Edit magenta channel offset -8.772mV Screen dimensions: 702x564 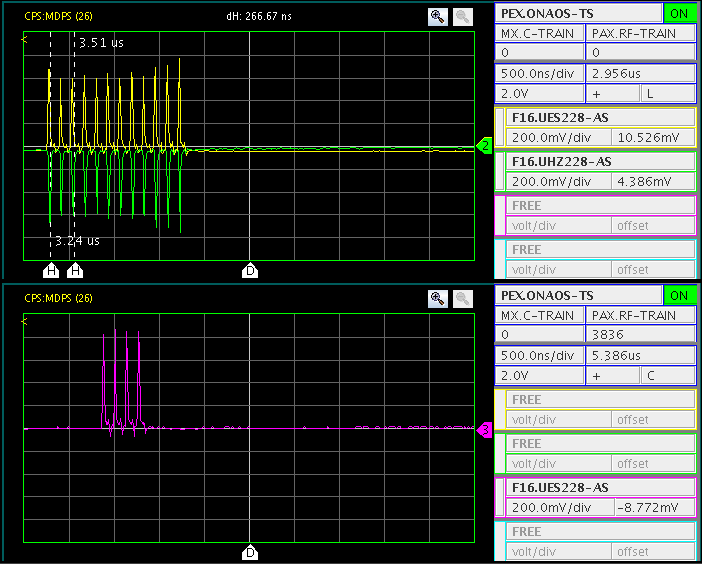coord(655,507)
